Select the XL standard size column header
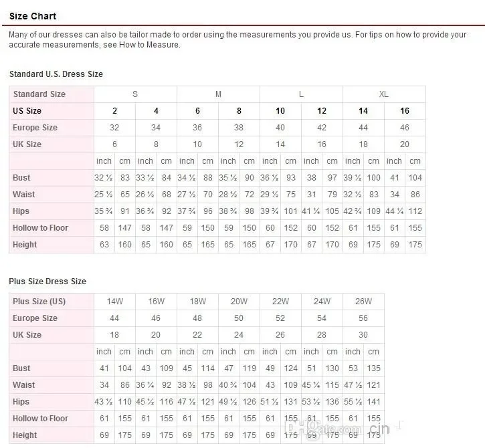Screen dimensions: 485x448 tap(384, 94)
